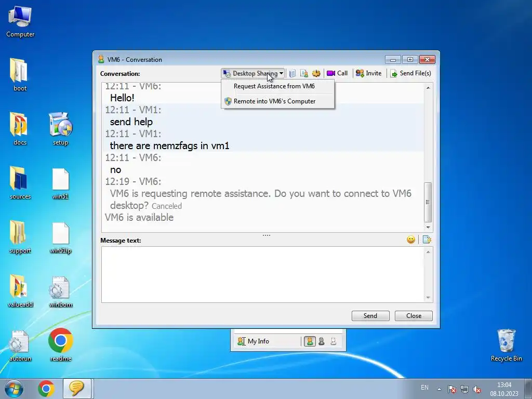Open the Desktop Sharing dropdown

click(253, 73)
